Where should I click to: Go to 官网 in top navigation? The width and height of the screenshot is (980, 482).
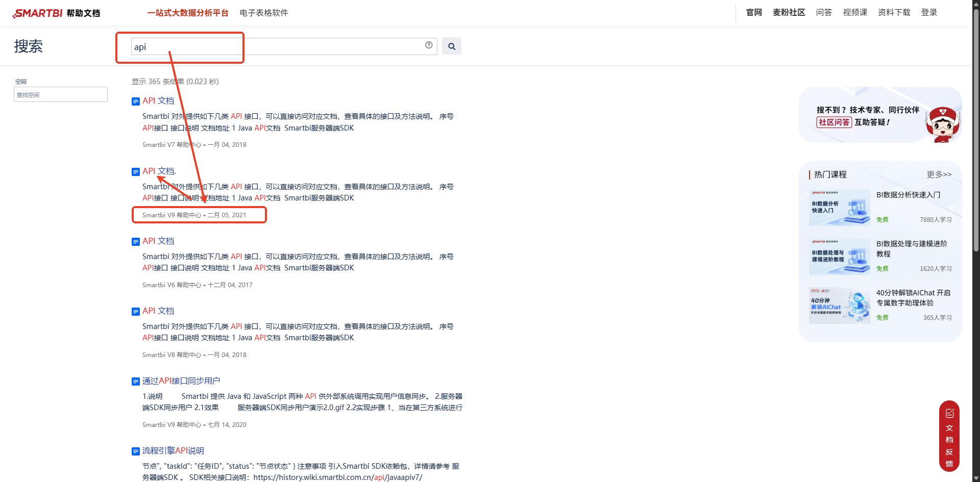pyautogui.click(x=754, y=12)
